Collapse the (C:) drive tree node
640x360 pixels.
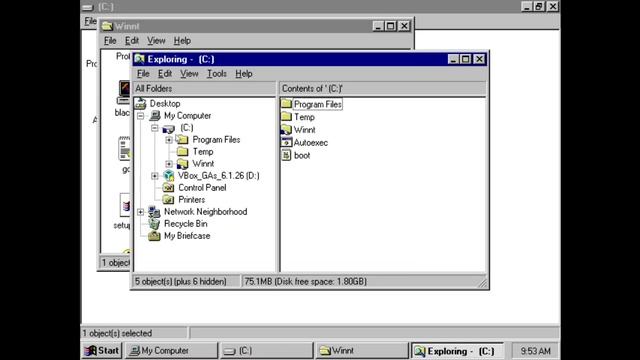(x=155, y=128)
